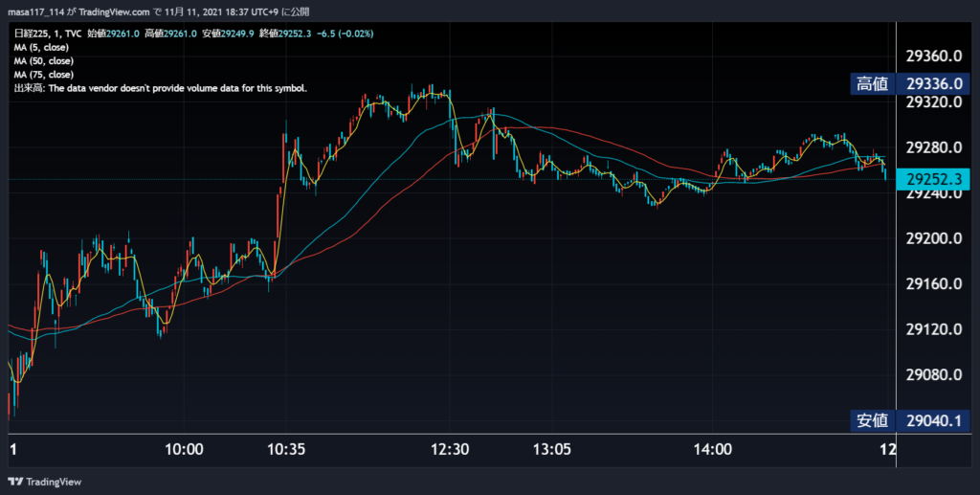The image size is (980, 495).
Task: Click the current price tag 29252.3
Action: 933,180
